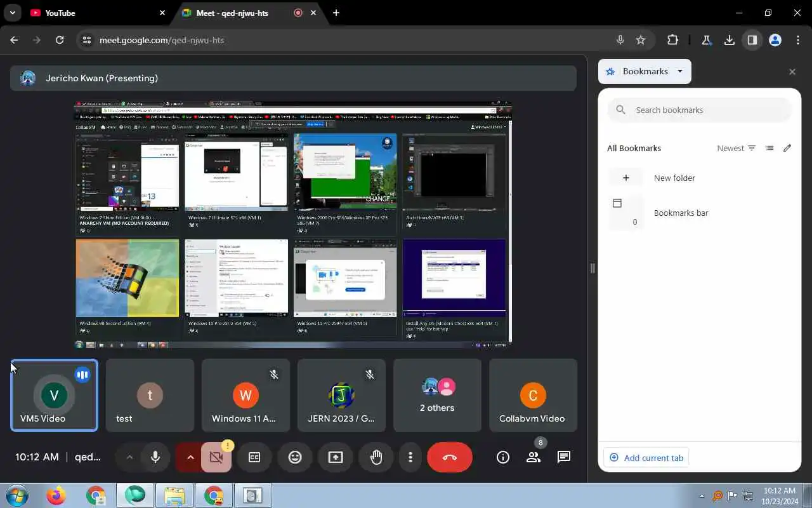
Task: Open the Bookmarks bar folder
Action: 700,213
